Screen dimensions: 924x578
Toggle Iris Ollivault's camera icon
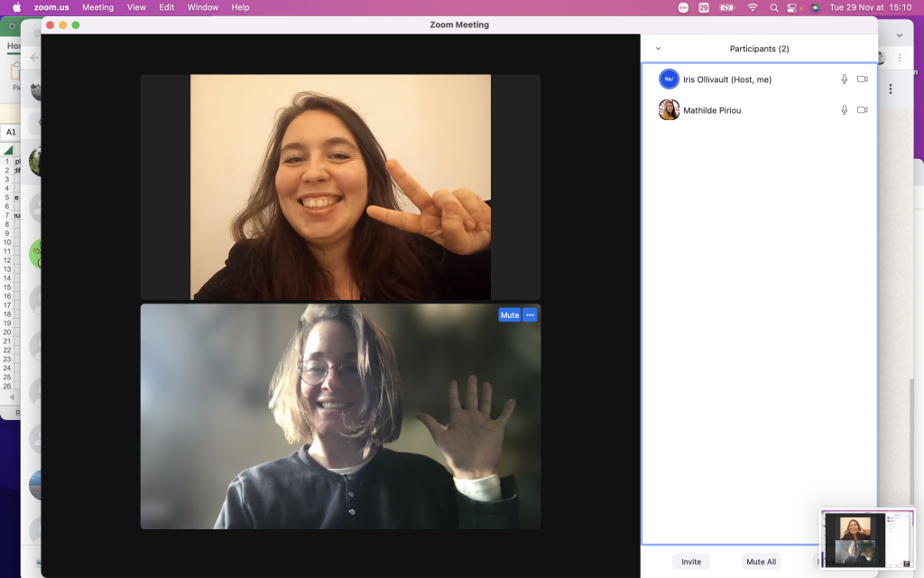point(862,79)
